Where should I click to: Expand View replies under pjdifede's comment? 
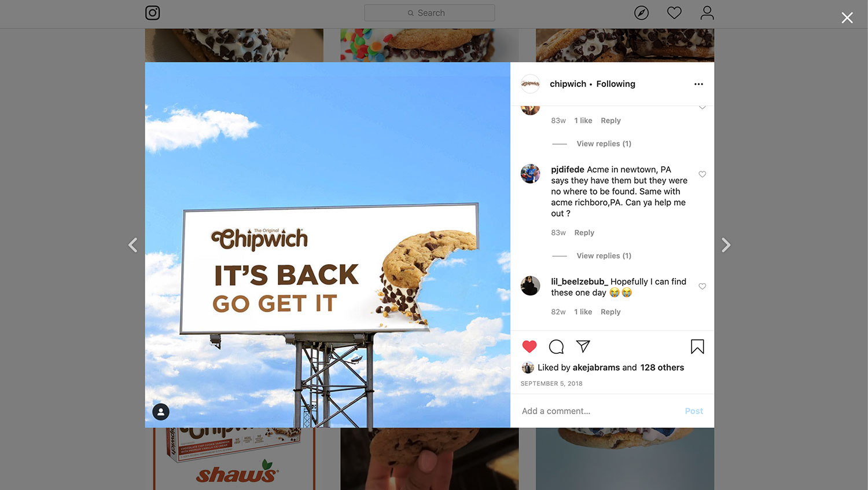coord(604,255)
